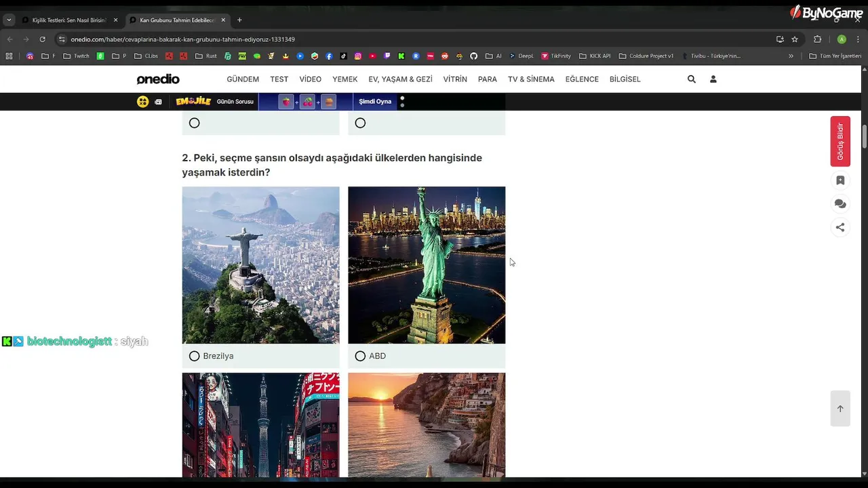Expand the hidden bookmarks chevron
Image resolution: width=868 pixels, height=488 pixels.
[x=791, y=56]
